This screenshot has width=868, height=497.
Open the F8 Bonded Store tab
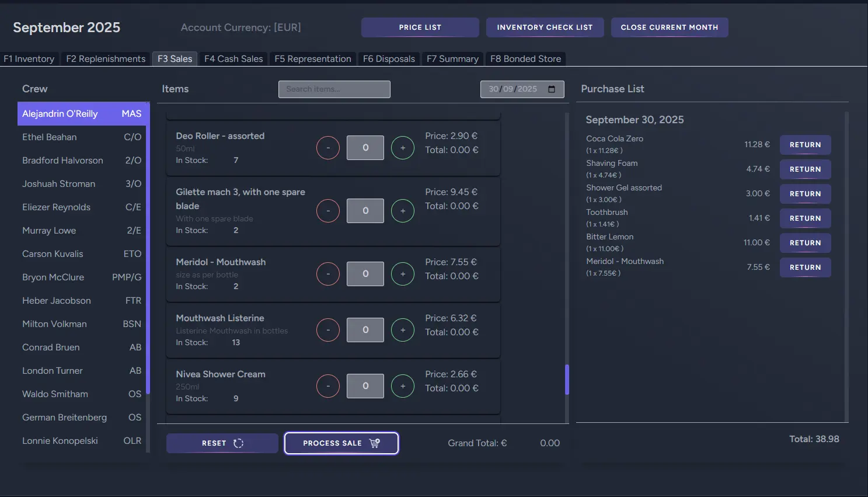pyautogui.click(x=525, y=59)
